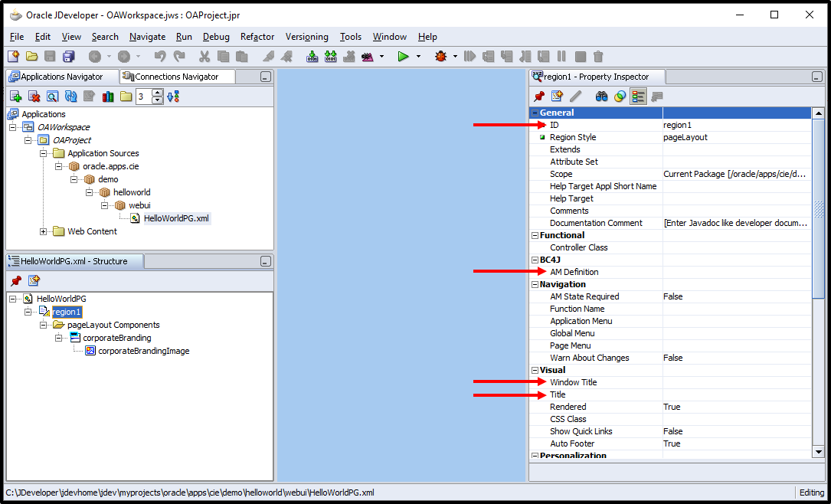The height and width of the screenshot is (504, 831).
Task: Toggle Freeze View pin in Property Inspector
Action: pyautogui.click(x=539, y=96)
